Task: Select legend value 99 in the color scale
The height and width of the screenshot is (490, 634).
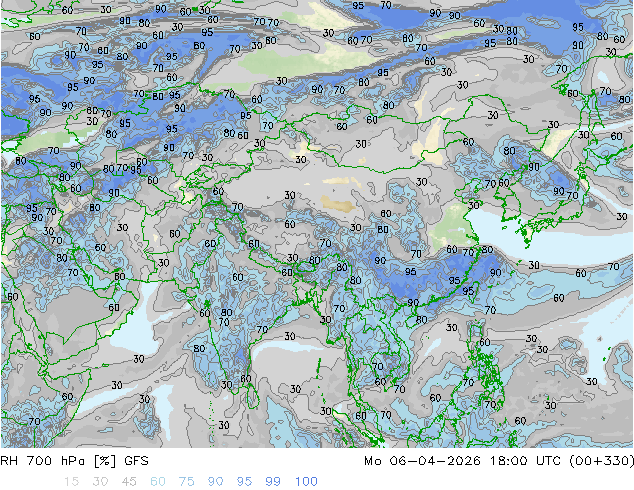Action: tap(273, 482)
